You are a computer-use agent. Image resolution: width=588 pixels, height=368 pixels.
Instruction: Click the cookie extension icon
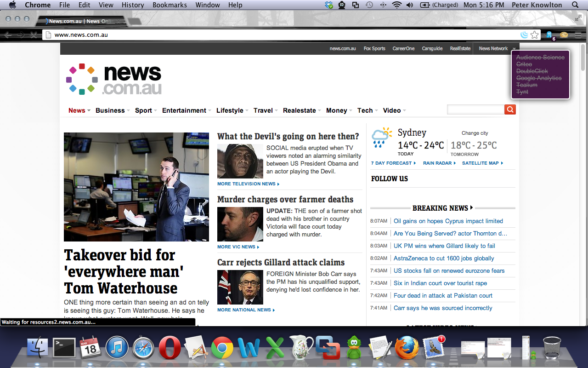point(564,35)
